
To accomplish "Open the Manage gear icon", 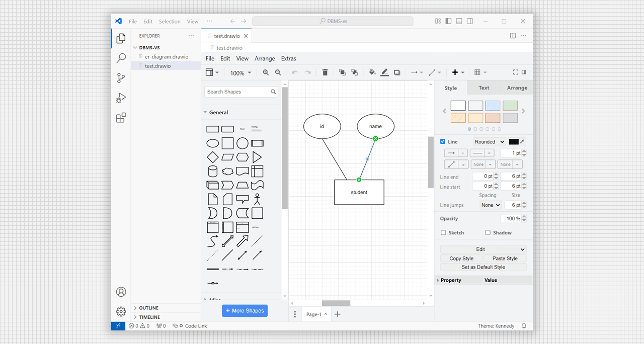I will [x=121, y=311].
